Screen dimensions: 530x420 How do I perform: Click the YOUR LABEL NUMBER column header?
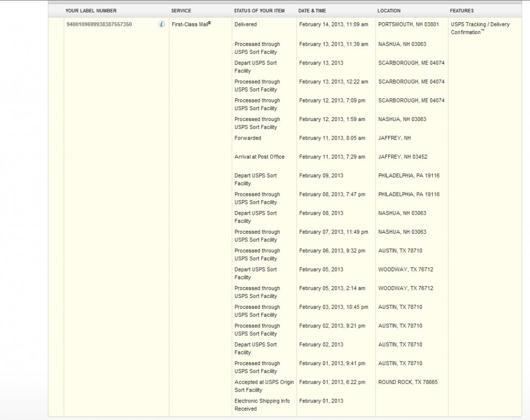click(91, 11)
